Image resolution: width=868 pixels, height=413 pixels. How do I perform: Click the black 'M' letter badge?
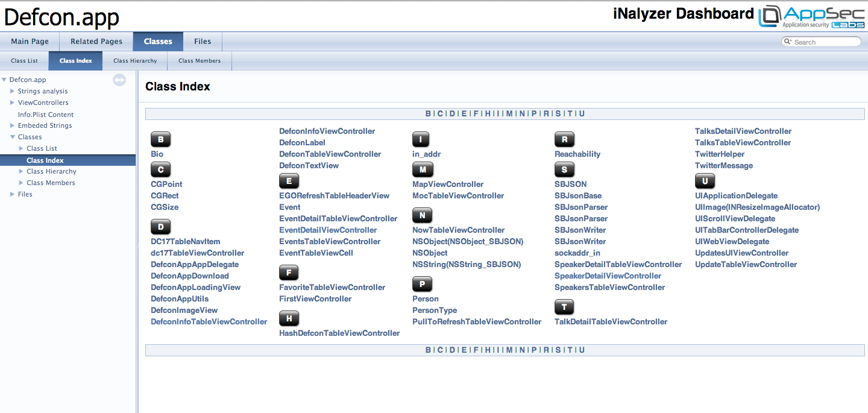[x=422, y=170]
